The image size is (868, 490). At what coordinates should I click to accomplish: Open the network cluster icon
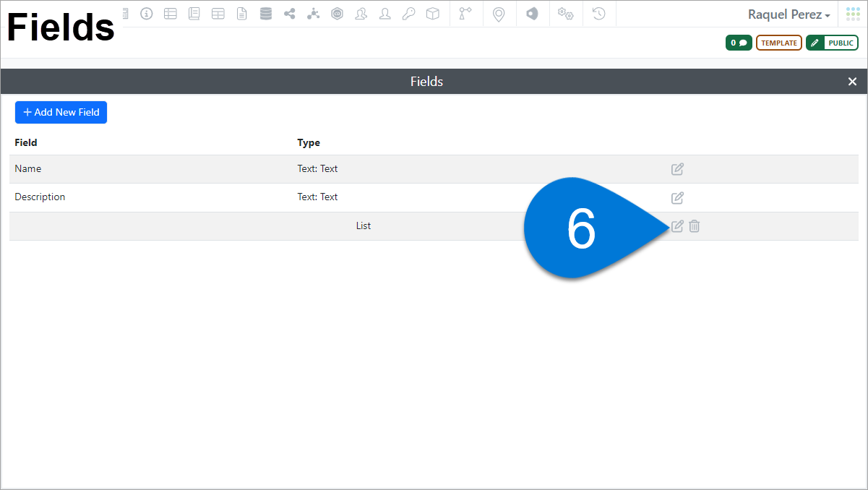tap(313, 14)
